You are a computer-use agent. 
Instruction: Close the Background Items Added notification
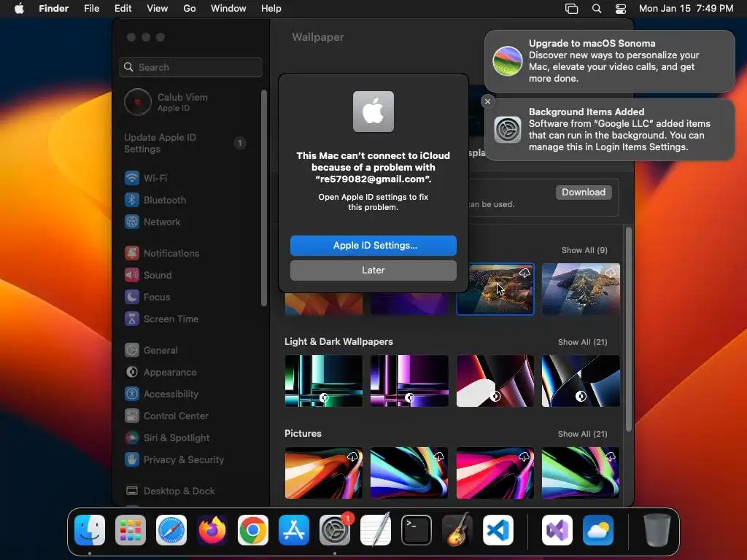(487, 101)
